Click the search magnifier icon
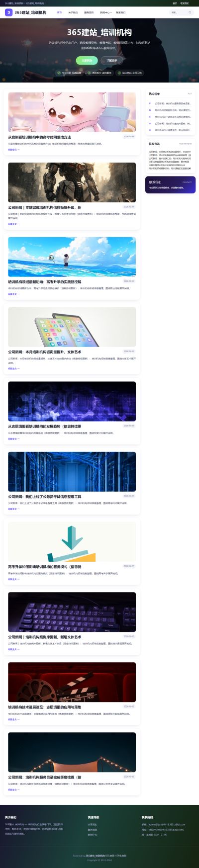 pos(190,12)
